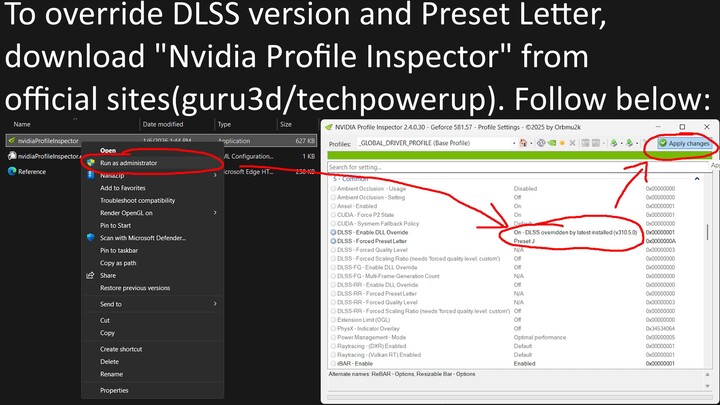Click 'Optimal performance' power management value

[x=540, y=338]
